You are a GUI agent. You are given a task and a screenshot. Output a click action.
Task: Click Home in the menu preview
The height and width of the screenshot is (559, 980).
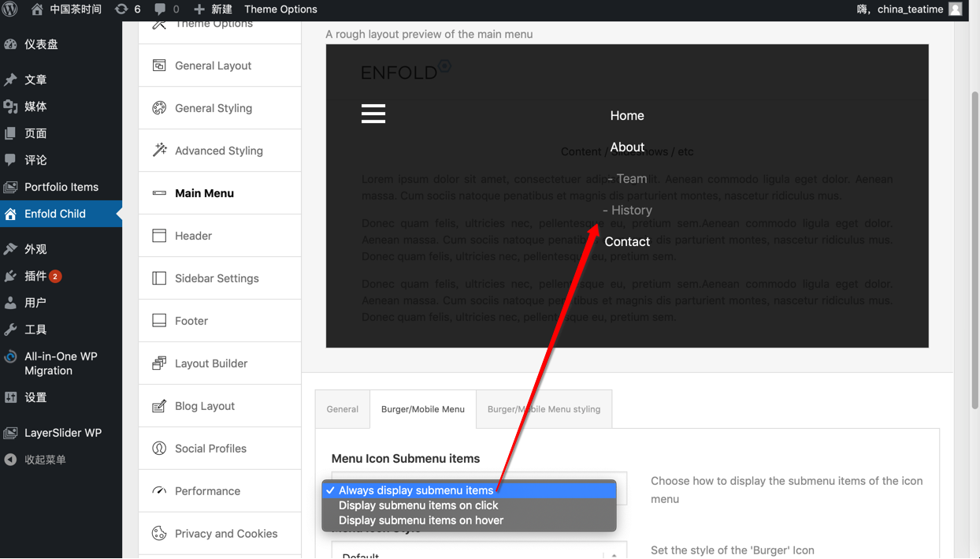click(x=627, y=115)
